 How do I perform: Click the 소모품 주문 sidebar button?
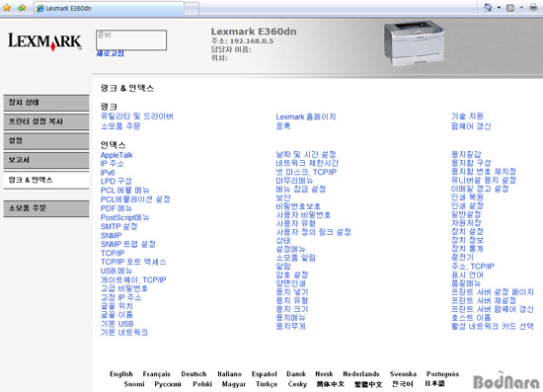46,208
